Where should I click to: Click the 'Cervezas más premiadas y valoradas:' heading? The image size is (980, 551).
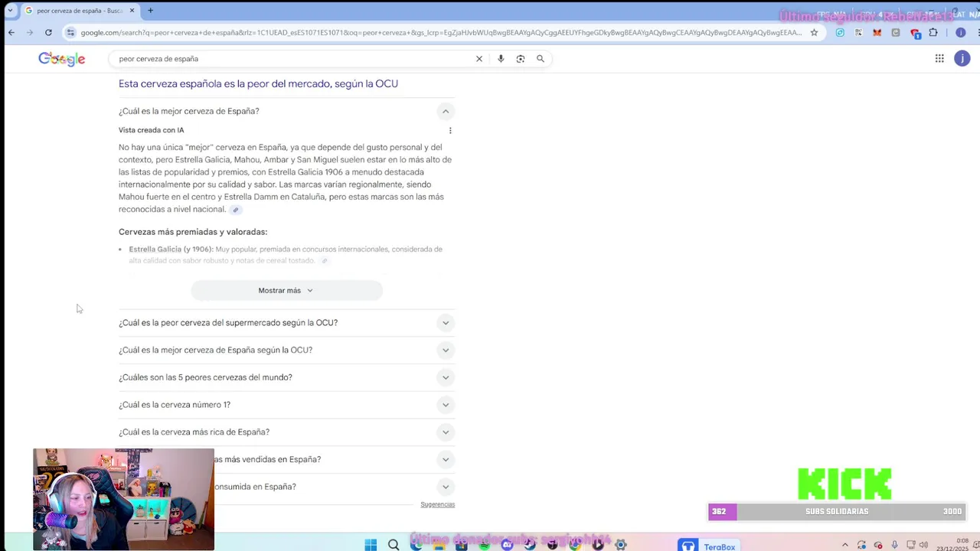(x=193, y=232)
